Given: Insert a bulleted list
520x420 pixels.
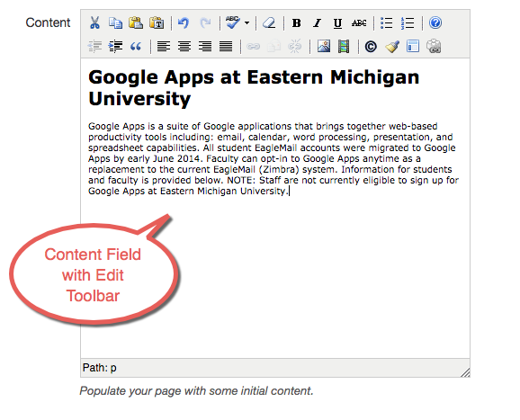Looking at the screenshot, I should click(x=386, y=23).
